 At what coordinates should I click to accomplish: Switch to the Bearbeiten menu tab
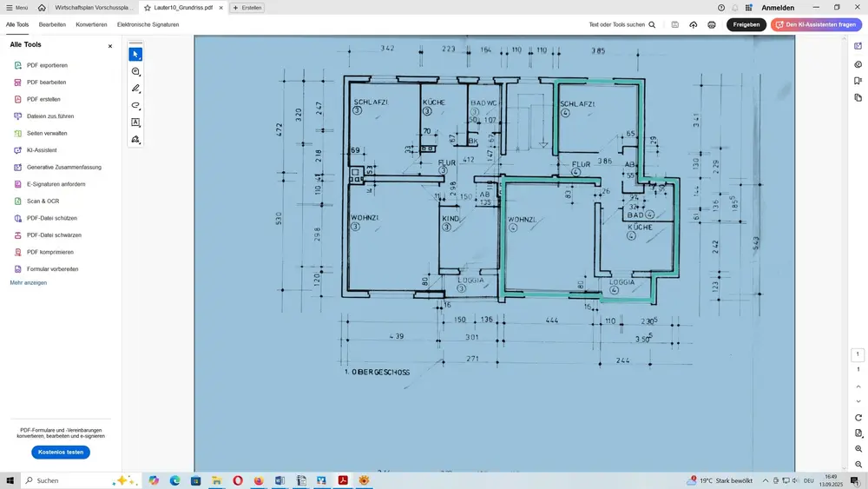(52, 25)
